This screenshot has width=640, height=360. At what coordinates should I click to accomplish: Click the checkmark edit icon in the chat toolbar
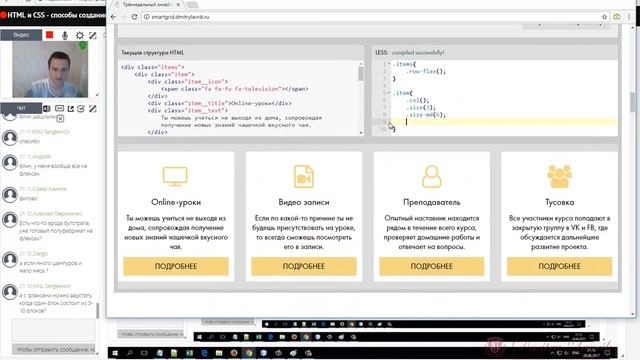81,109
